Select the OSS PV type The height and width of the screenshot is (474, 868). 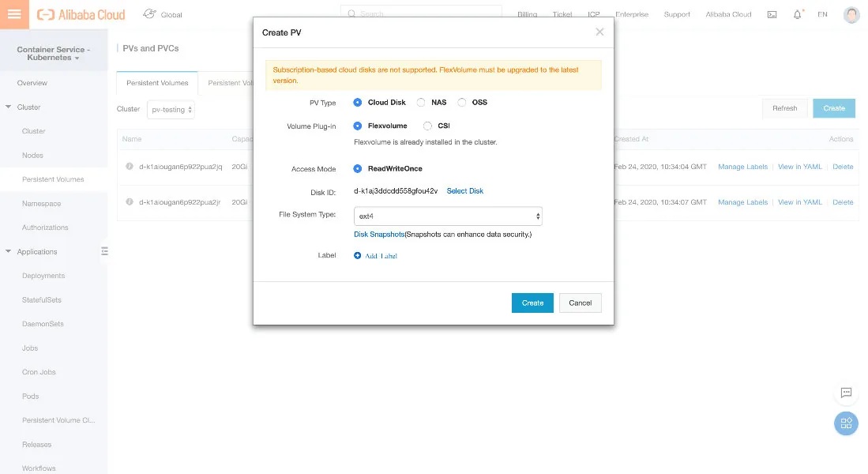462,103
